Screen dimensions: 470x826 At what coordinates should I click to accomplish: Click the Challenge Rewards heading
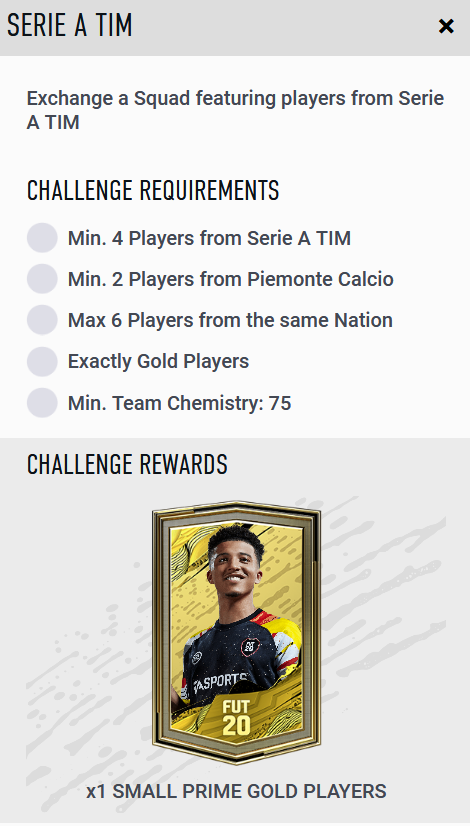point(127,464)
